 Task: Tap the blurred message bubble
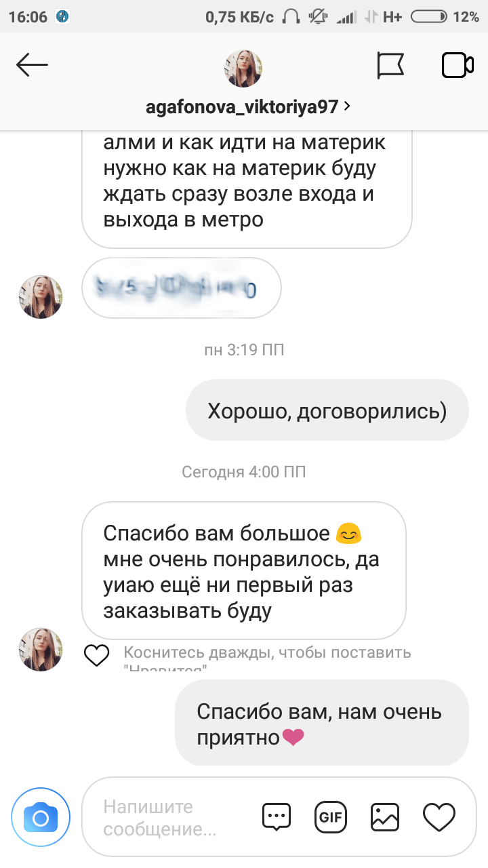click(x=181, y=288)
